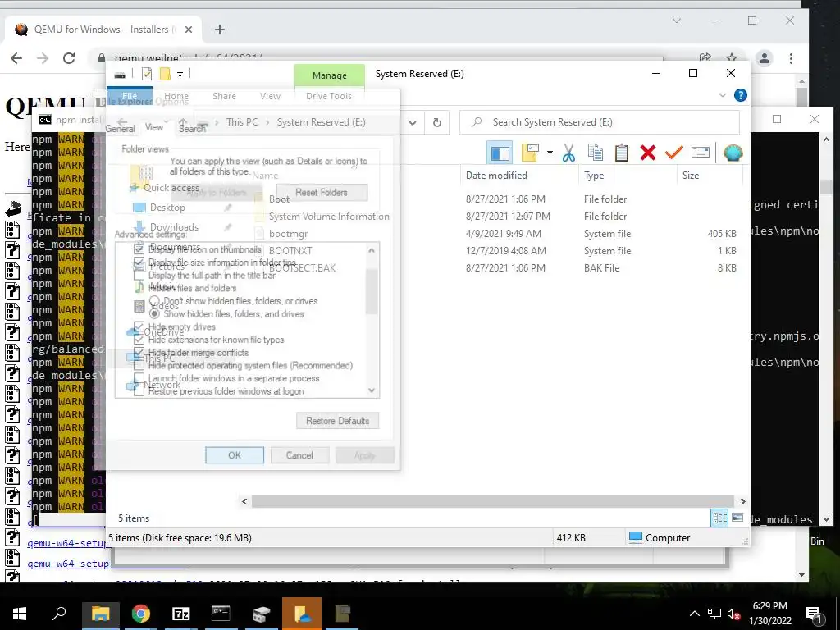Click the blue Help question mark icon

741,95
